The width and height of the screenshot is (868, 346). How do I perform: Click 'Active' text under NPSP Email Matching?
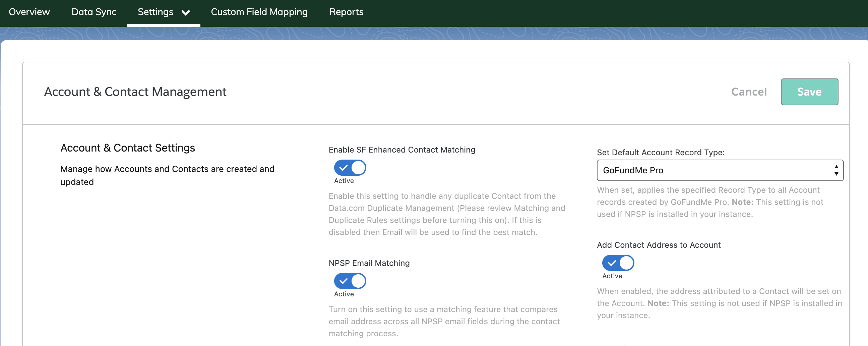click(344, 294)
